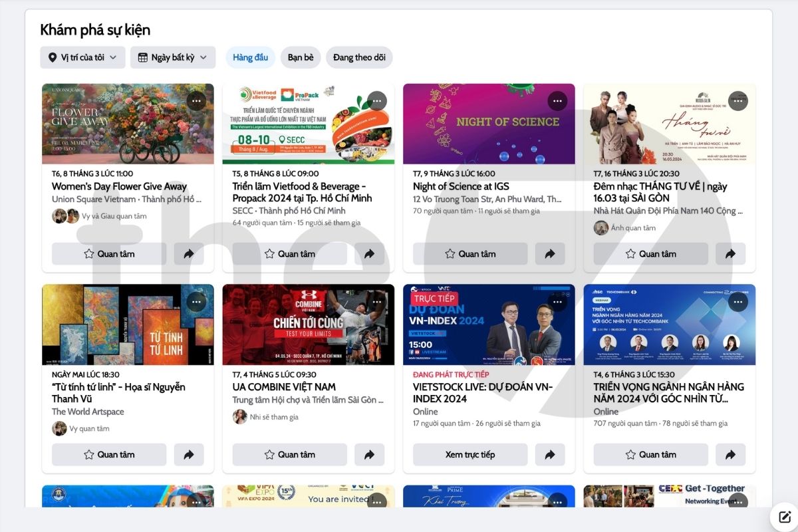Open the compose pencil icon at bottom right
The image size is (798, 532).
(x=784, y=516)
